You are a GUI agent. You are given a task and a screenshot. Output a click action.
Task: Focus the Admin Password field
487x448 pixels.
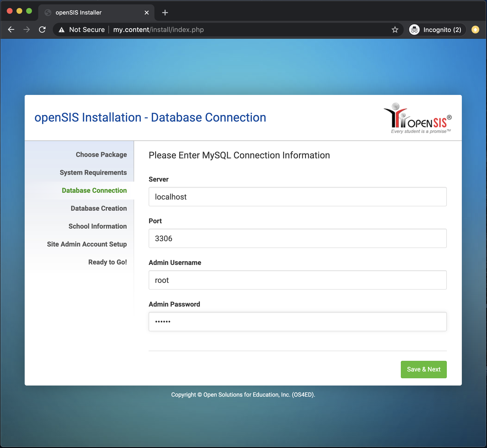tap(297, 322)
